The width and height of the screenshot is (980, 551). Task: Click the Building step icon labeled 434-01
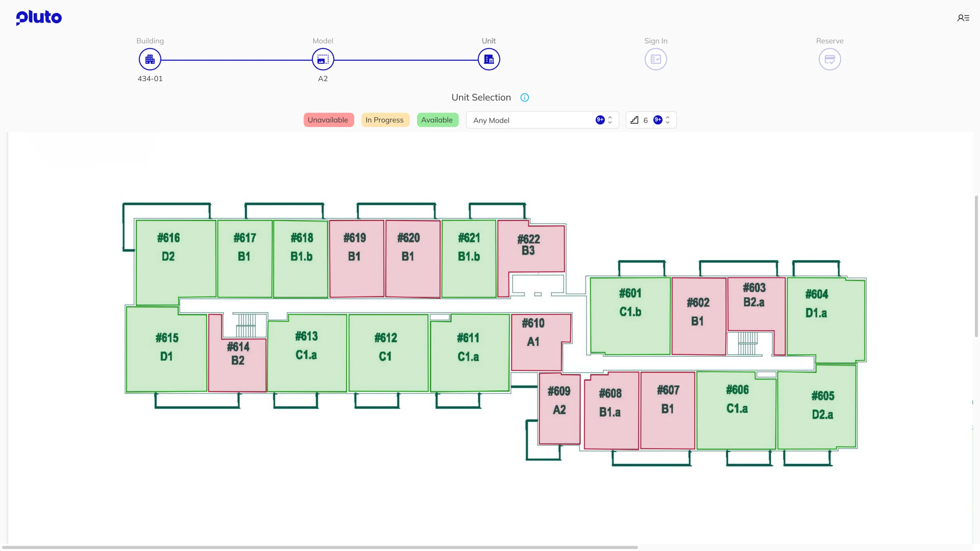click(x=149, y=59)
